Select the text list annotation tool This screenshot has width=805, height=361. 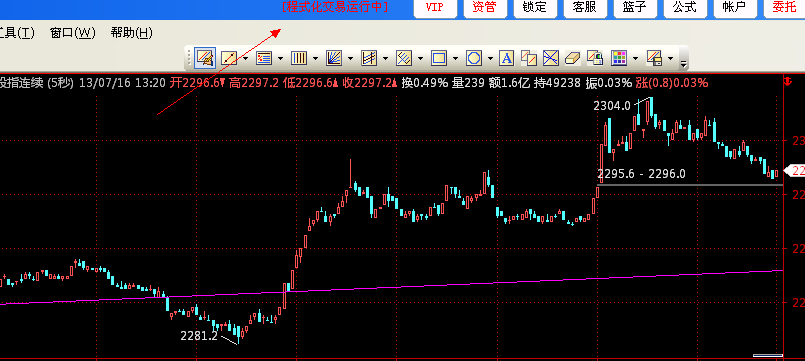[263, 58]
